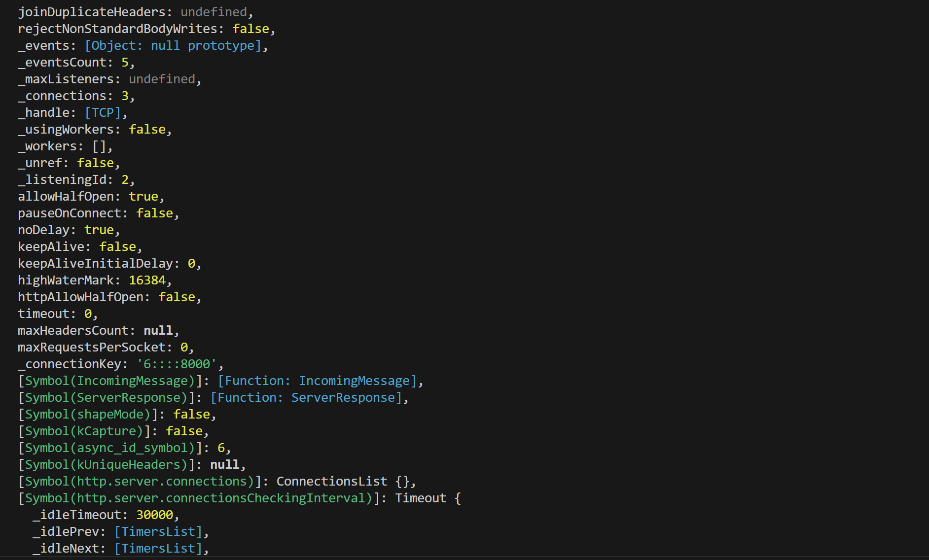Click the '_connections: 3,' line
The width and height of the screenshot is (929, 560).
click(76, 96)
